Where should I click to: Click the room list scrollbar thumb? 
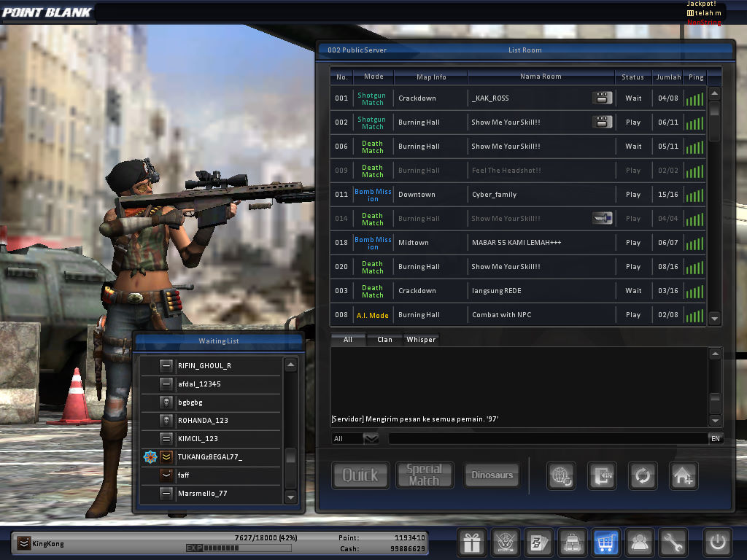(x=714, y=110)
